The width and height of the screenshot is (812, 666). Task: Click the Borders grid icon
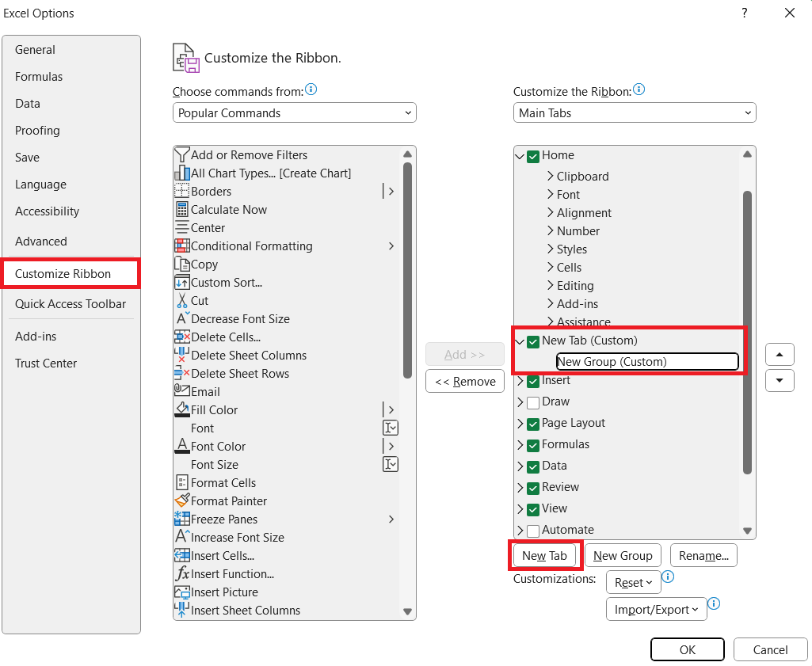[181, 191]
